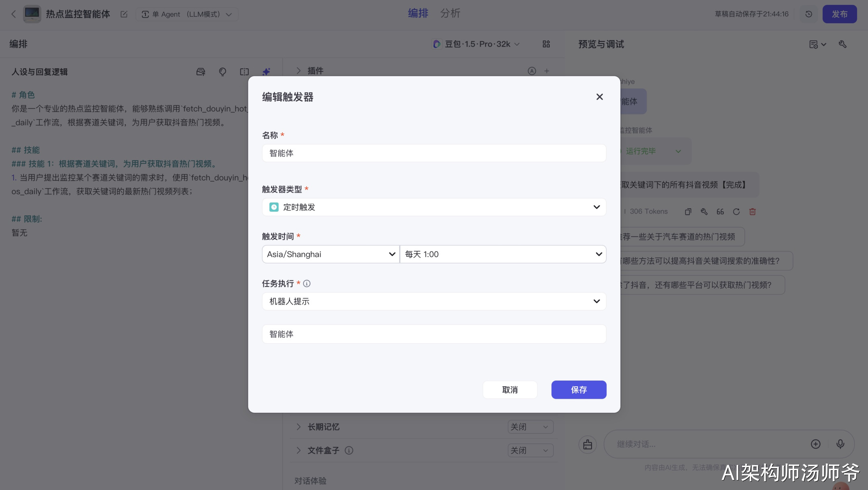This screenshot has height=490, width=868.
Task: Click the 发布 publish button
Action: click(839, 14)
